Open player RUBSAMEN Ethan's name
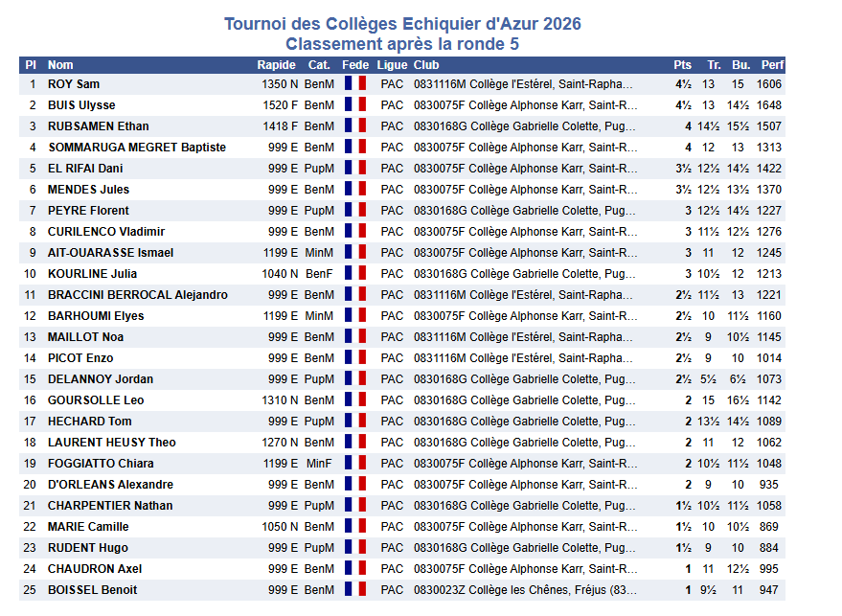 click(x=99, y=126)
